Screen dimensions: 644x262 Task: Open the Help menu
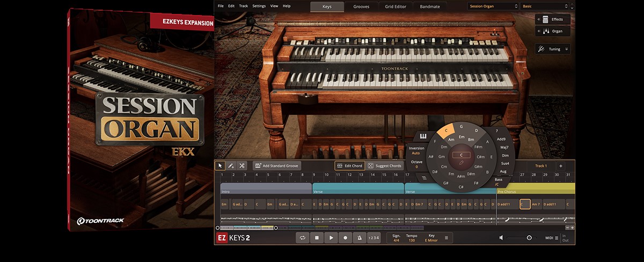[287, 6]
